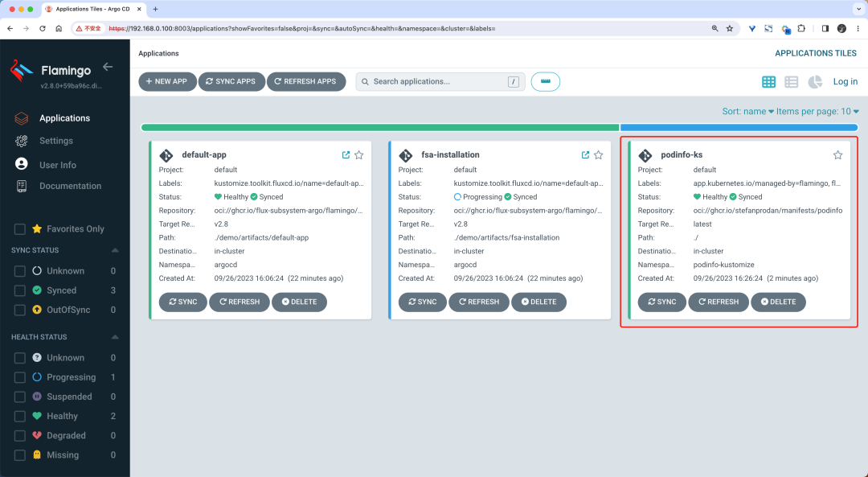Star the fsa-installation application
This screenshot has height=477, width=868.
pos(599,155)
